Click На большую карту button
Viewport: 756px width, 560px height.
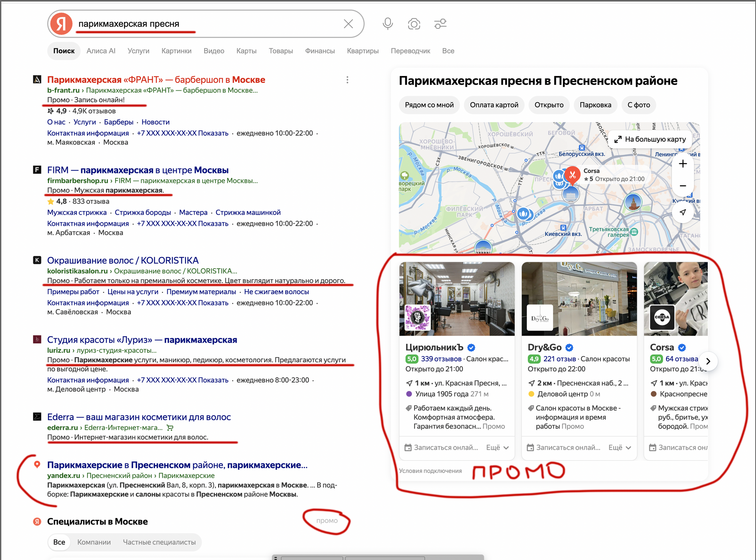click(x=650, y=139)
